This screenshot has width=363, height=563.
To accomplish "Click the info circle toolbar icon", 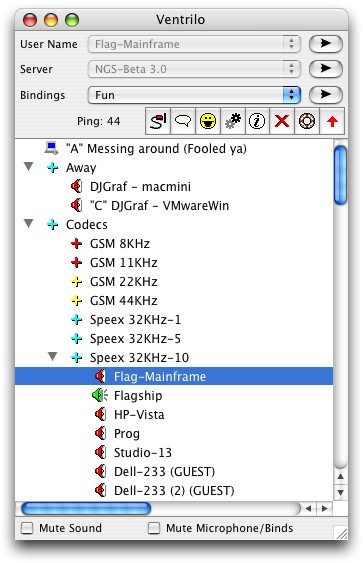I will (x=257, y=121).
